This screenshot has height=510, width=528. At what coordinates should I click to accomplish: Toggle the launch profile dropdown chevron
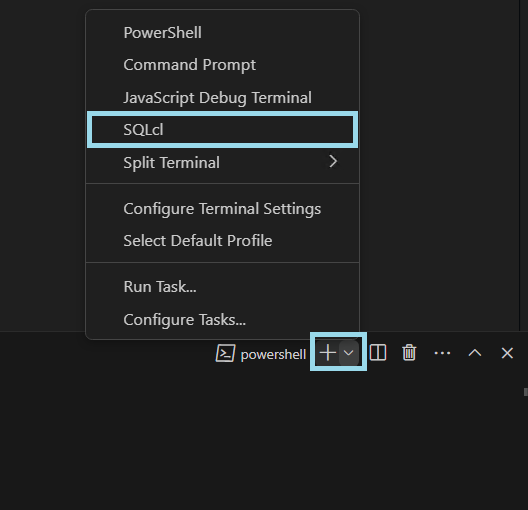pos(349,353)
